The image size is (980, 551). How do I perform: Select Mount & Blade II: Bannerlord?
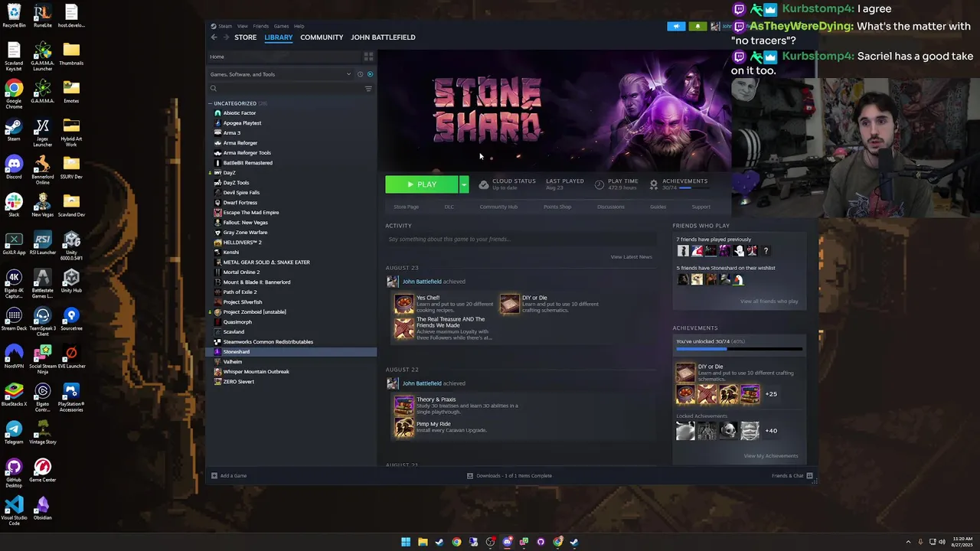256,282
